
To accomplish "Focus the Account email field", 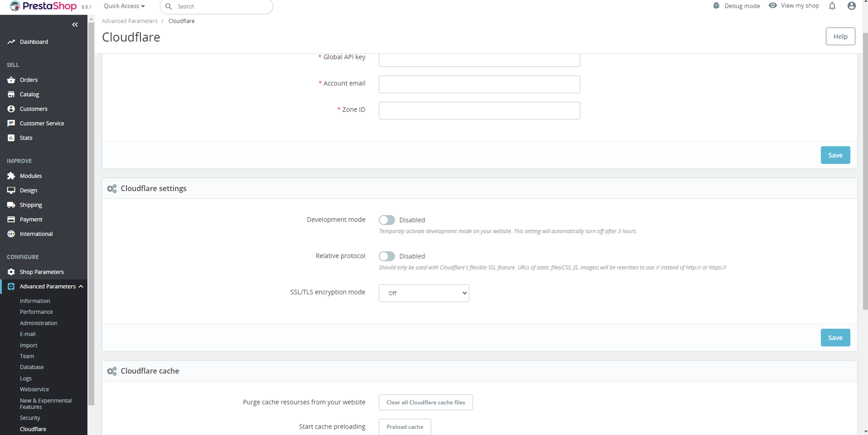I will click(479, 84).
